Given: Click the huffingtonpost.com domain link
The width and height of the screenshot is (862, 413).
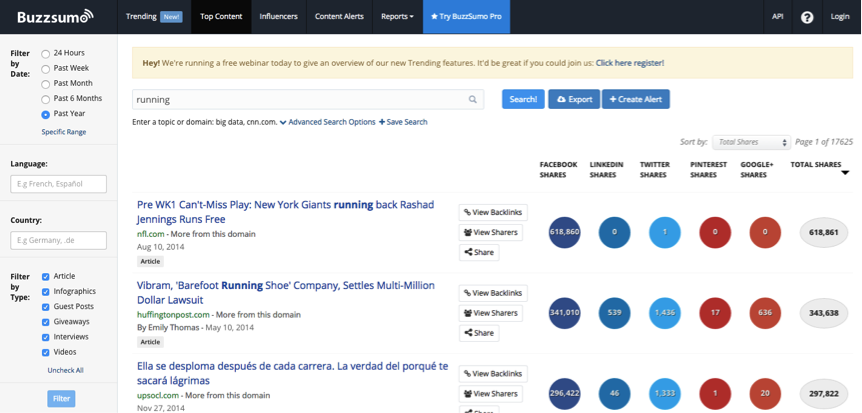Looking at the screenshot, I should click(173, 315).
